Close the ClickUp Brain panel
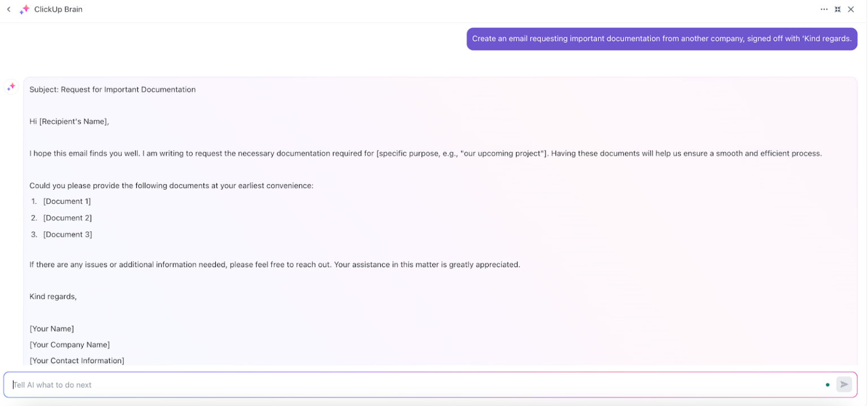Viewport: 868px width, 406px height. tap(851, 9)
